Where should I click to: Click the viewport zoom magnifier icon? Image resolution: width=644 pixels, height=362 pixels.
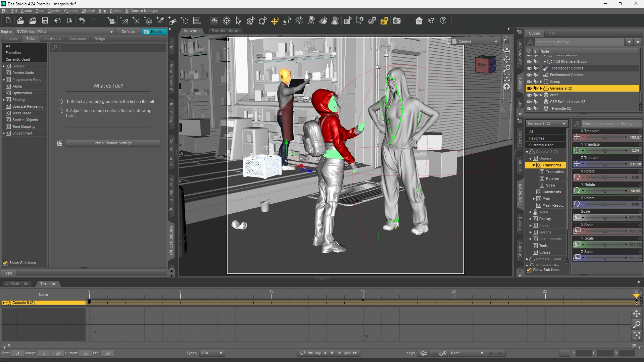507,68
